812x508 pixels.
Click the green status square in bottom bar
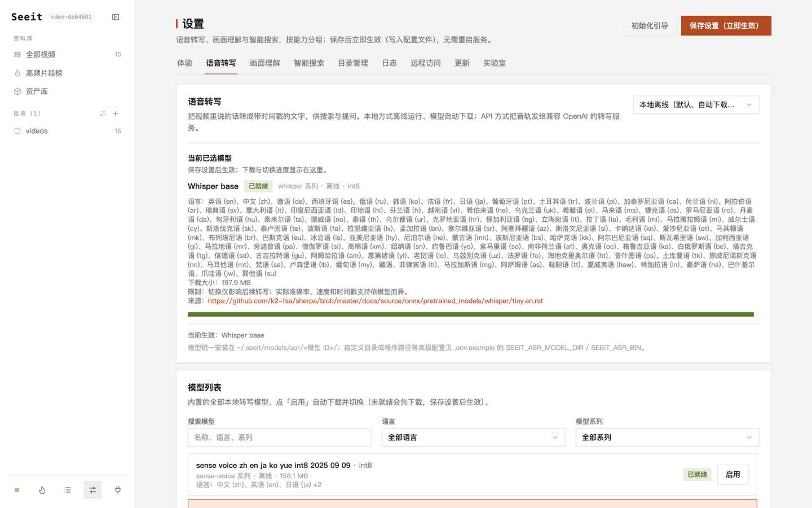(x=17, y=490)
